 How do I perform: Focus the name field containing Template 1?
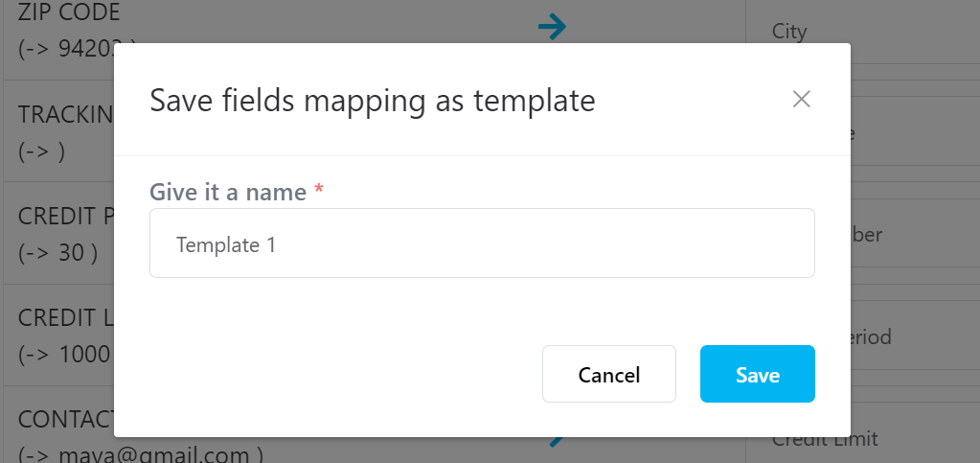click(482, 243)
